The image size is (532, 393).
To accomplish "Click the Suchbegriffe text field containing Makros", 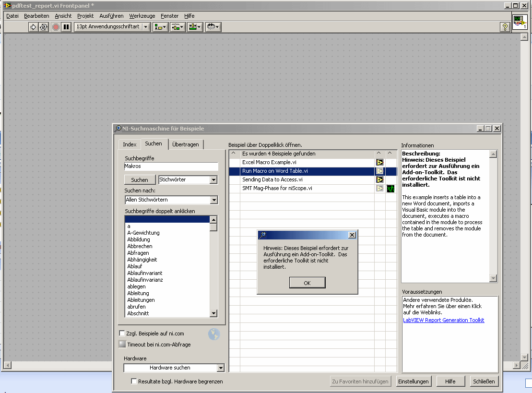I will click(x=171, y=166).
